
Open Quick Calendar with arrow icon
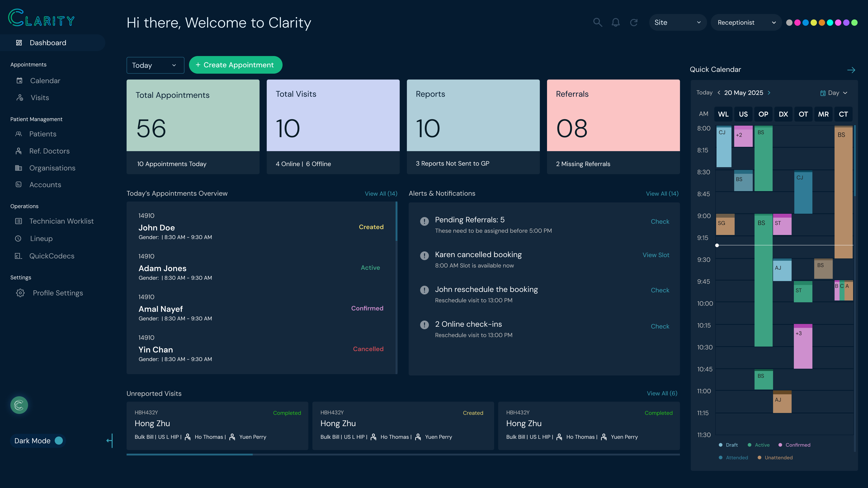851,70
